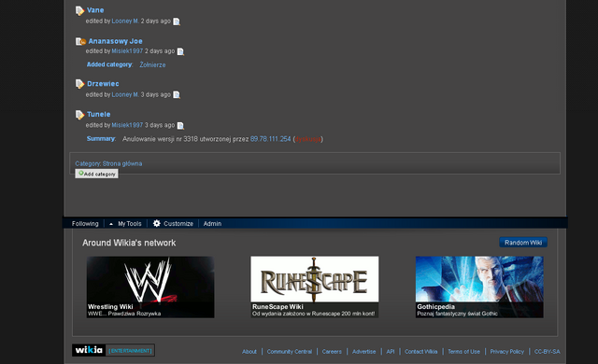
Task: Open IP user 89.78.111.254 link
Action: pos(270,139)
